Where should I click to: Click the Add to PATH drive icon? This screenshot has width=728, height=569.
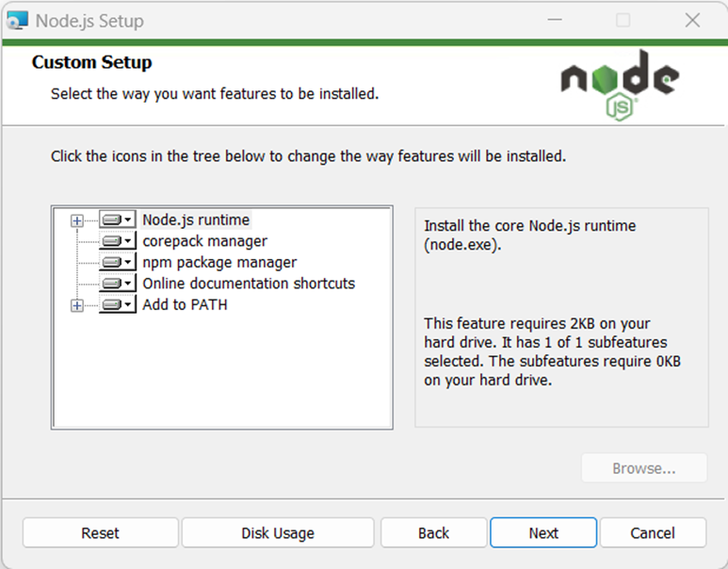click(112, 304)
